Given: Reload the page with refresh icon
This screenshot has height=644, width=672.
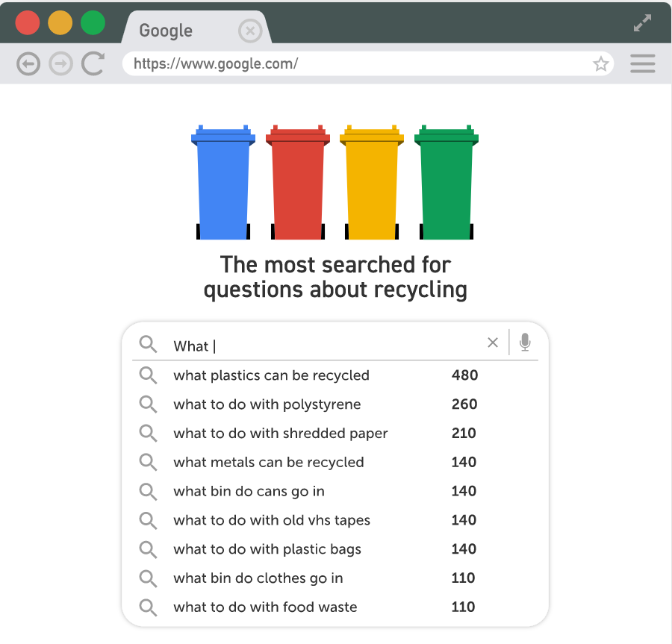Looking at the screenshot, I should pyautogui.click(x=93, y=64).
